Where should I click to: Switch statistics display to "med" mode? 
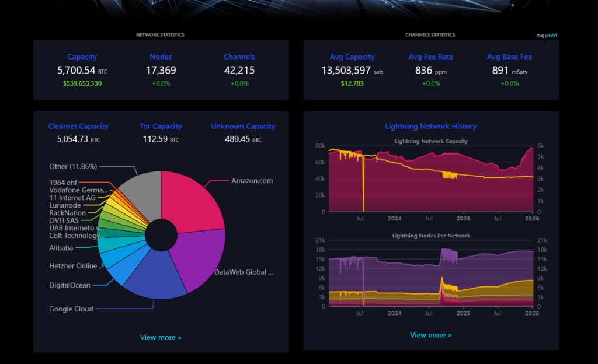point(552,36)
